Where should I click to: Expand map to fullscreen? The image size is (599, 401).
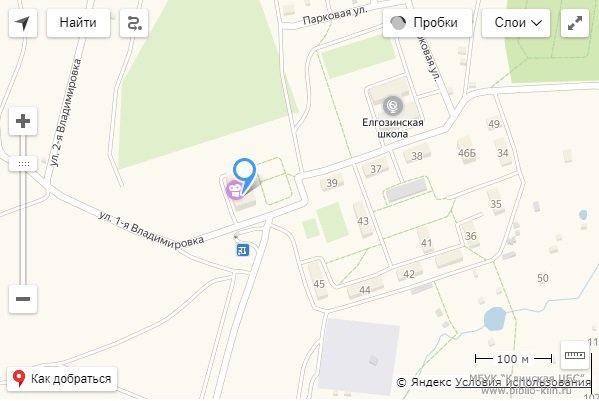coord(575,23)
